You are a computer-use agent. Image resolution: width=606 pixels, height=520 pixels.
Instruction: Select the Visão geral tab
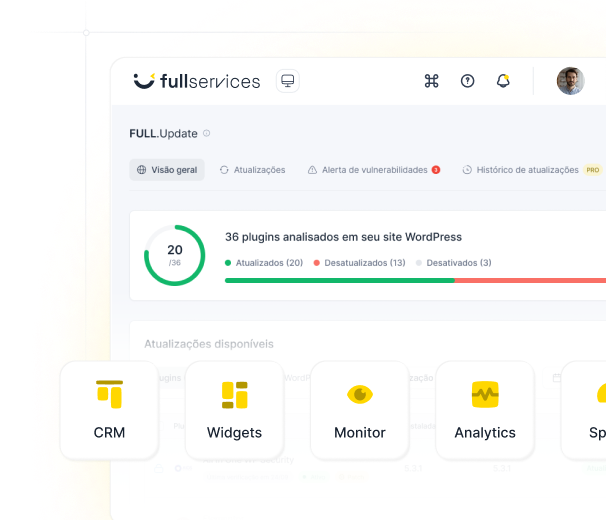(167, 170)
